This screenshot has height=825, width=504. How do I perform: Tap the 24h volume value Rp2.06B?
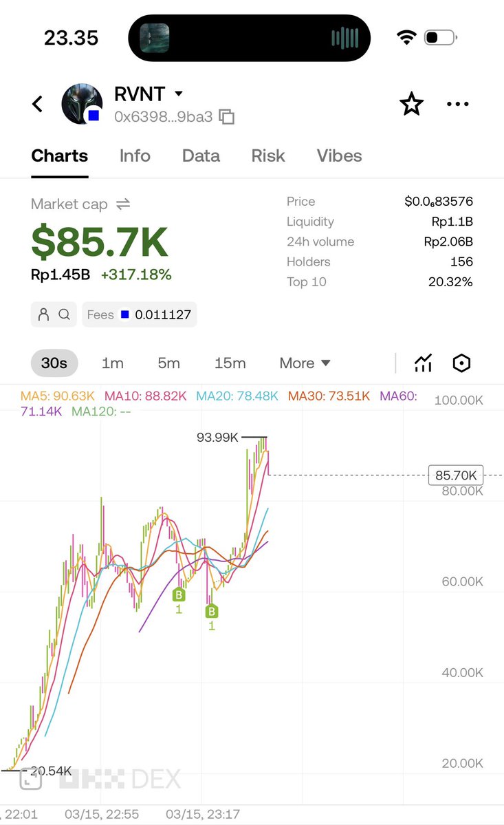pyautogui.click(x=448, y=242)
